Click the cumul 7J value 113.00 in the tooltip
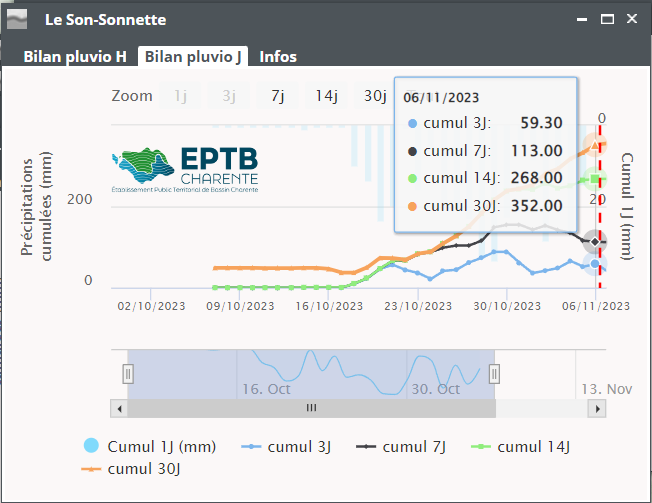Screen dimensions: 652x503 (x=536, y=150)
